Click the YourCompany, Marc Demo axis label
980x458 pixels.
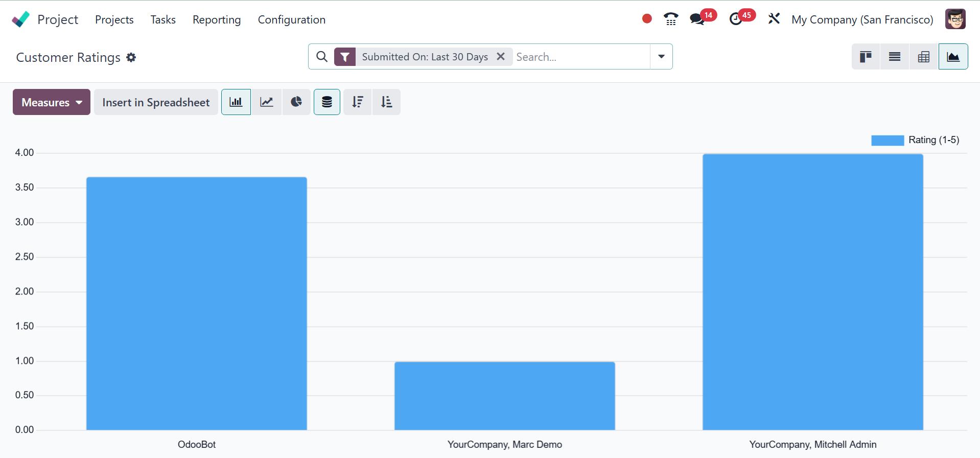(x=505, y=445)
